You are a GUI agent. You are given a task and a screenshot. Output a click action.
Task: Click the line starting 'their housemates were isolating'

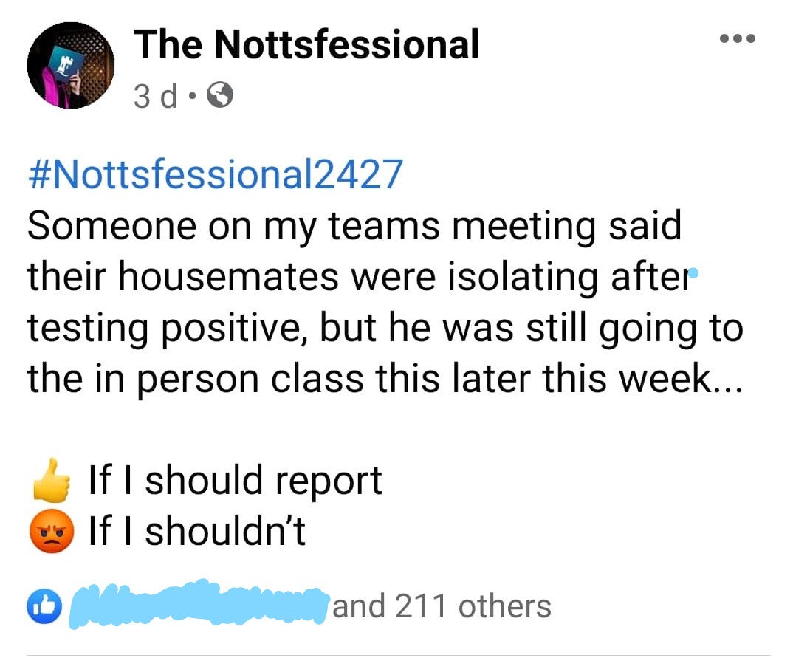tap(359, 277)
